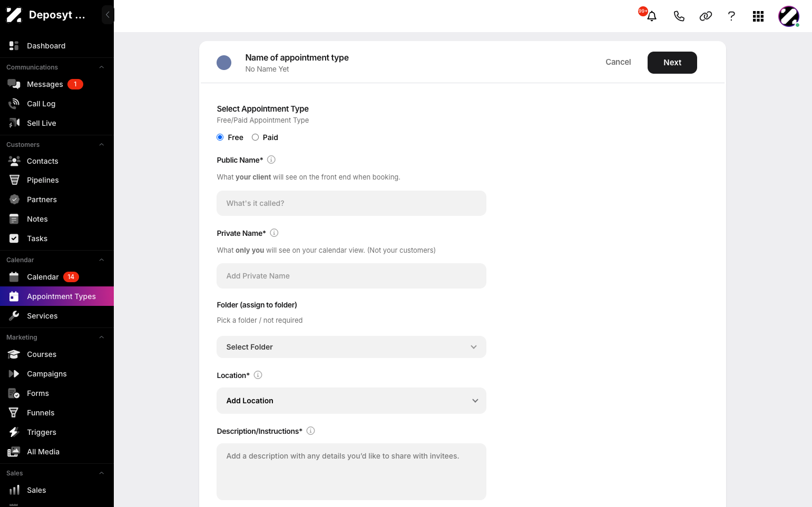The width and height of the screenshot is (812, 507).
Task: Click the Campaigns arrow icon
Action: [x=14, y=374]
